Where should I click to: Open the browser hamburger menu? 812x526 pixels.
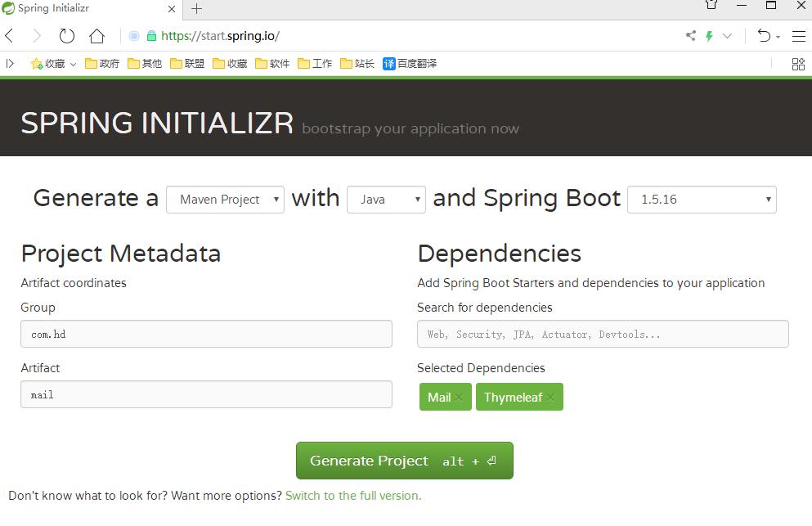(799, 36)
